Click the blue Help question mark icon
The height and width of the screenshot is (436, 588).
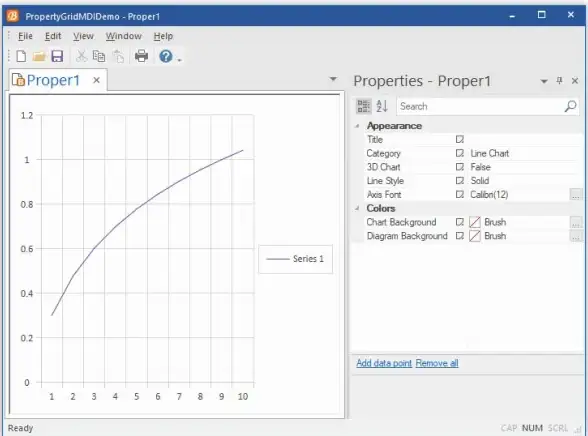166,57
